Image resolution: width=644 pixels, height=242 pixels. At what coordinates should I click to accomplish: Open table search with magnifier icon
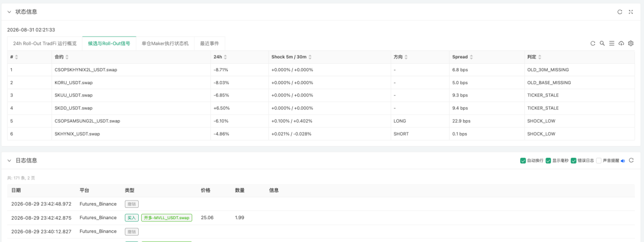(602, 44)
